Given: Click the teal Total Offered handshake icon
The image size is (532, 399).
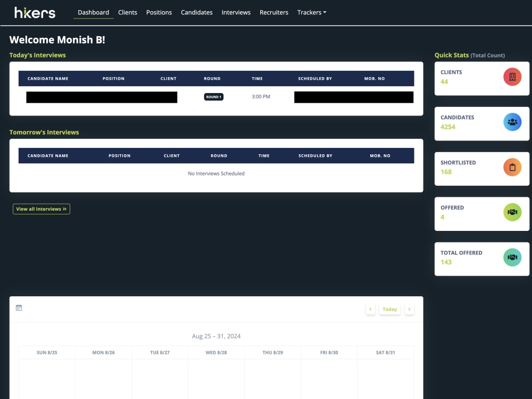Looking at the screenshot, I should (512, 257).
